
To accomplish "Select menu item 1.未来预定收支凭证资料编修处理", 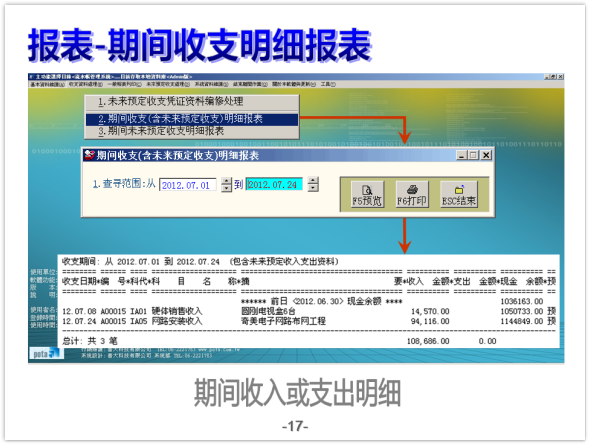I will [x=192, y=102].
